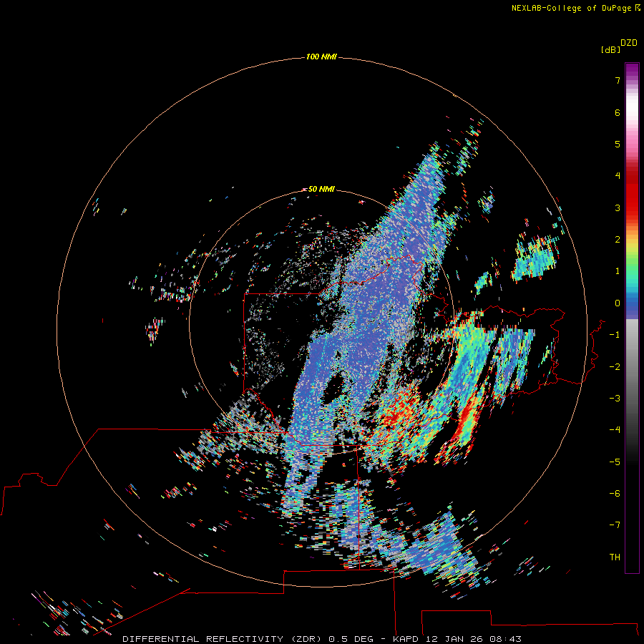Click the -4 value on color scale

pyautogui.click(x=615, y=430)
